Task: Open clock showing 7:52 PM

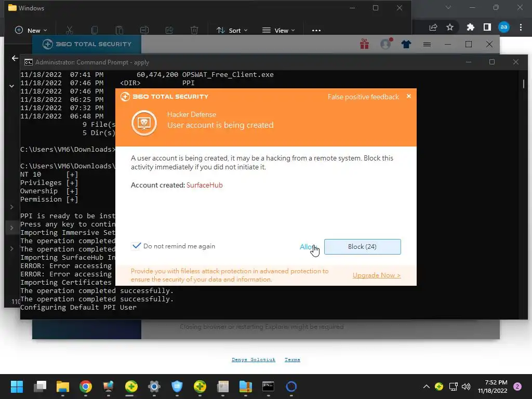Action: coord(493,387)
